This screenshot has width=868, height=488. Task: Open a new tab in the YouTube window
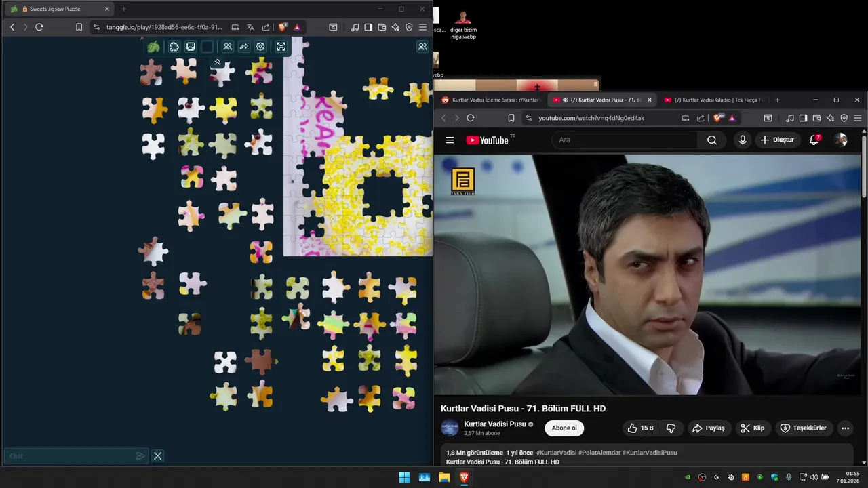[x=777, y=100]
